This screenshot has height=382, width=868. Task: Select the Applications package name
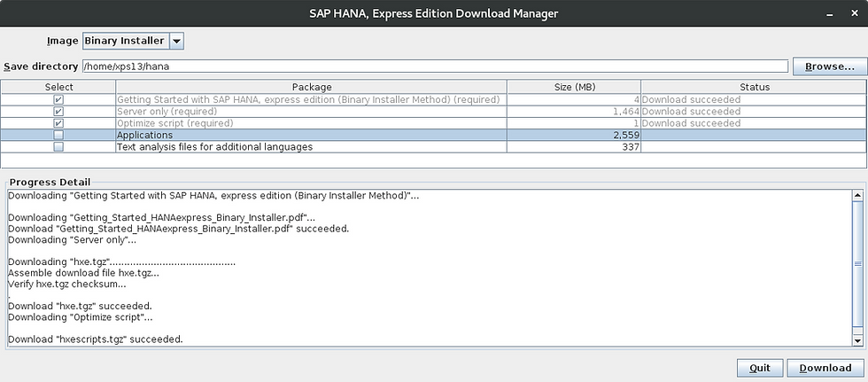[144, 135]
